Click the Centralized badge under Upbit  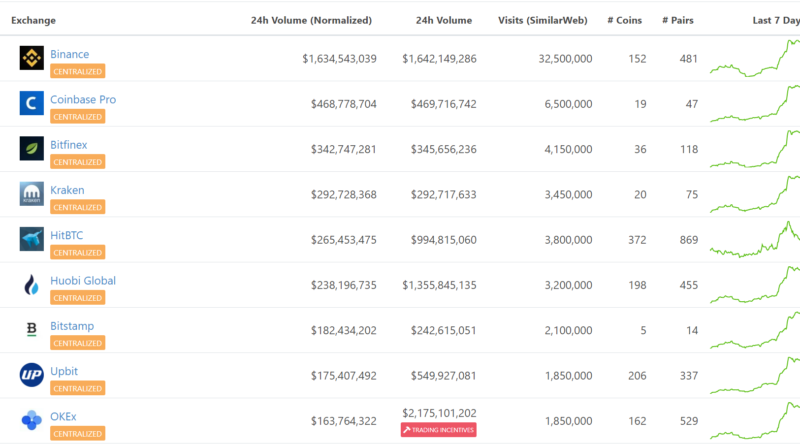click(78, 388)
